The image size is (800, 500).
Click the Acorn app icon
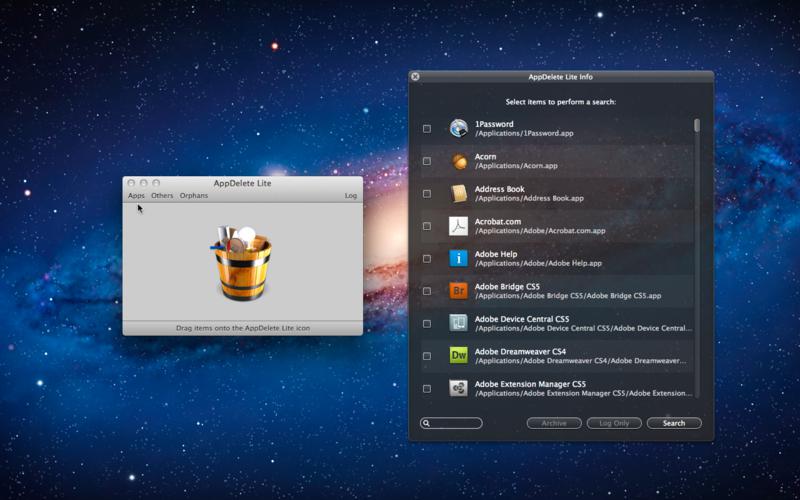(458, 161)
